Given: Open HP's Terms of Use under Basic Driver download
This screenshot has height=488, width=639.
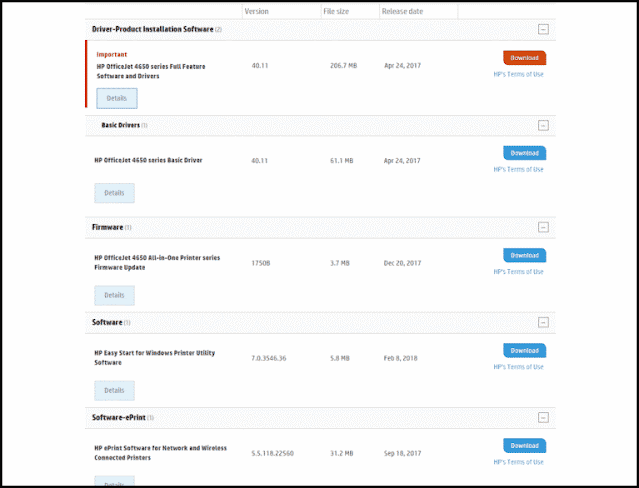Looking at the screenshot, I should click(x=518, y=169).
